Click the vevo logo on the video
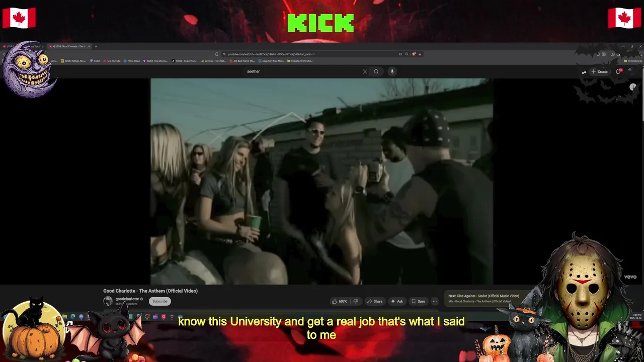Image resolution: width=644 pixels, height=362 pixels. pyautogui.click(x=630, y=277)
